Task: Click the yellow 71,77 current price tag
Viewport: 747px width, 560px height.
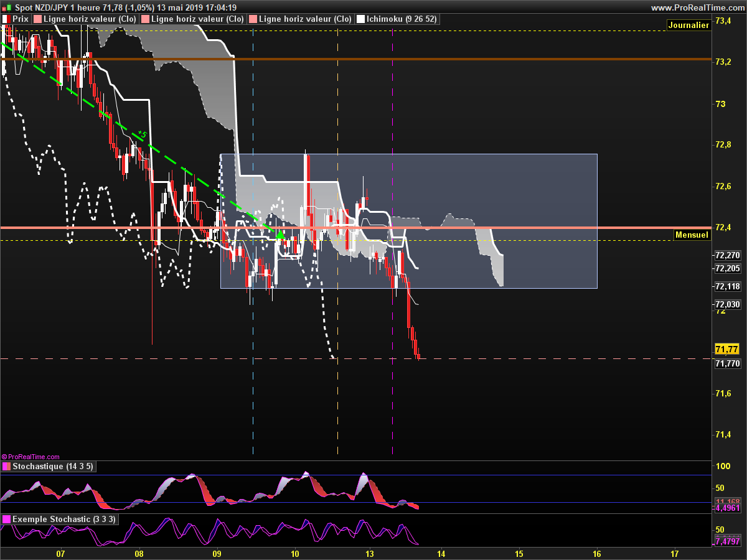Action: pyautogui.click(x=727, y=348)
